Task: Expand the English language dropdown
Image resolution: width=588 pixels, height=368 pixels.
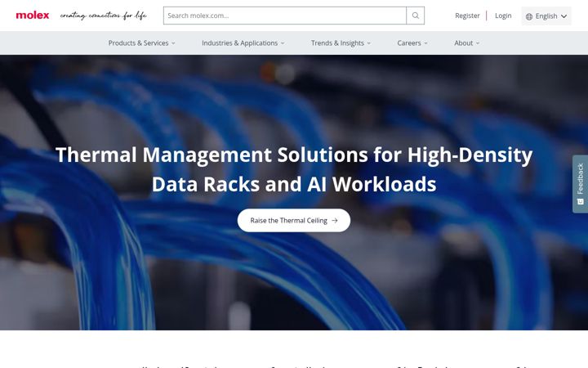Action: 546,16
